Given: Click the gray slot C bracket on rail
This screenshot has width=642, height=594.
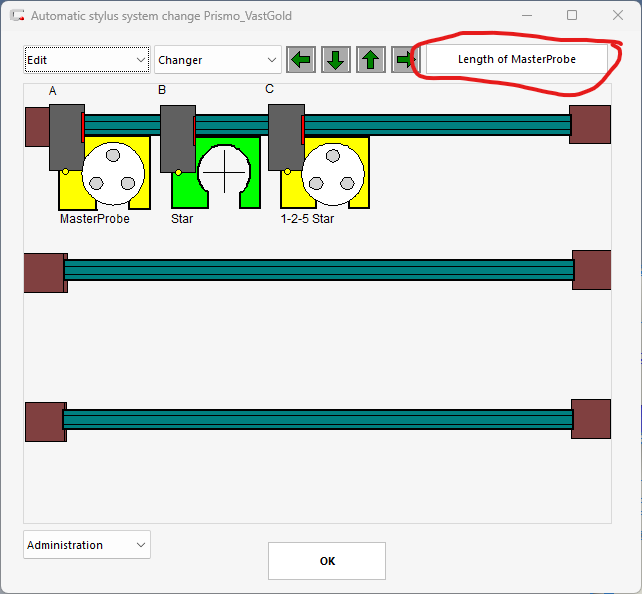Looking at the screenshot, I should click(x=286, y=137).
